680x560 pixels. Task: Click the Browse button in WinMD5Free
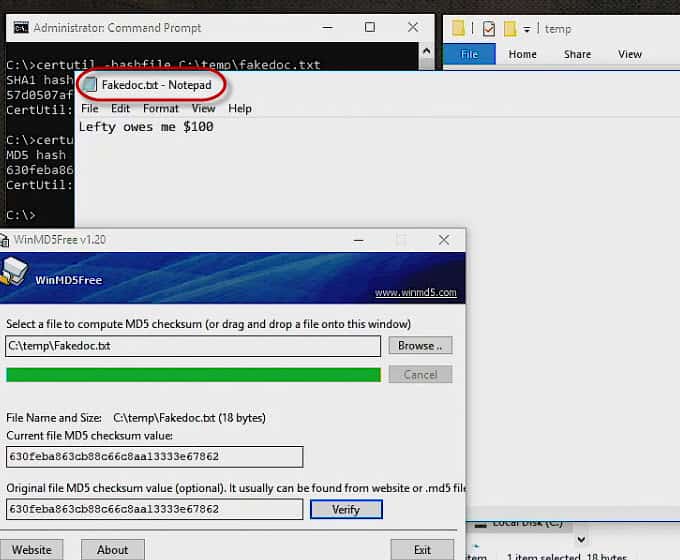tap(420, 346)
